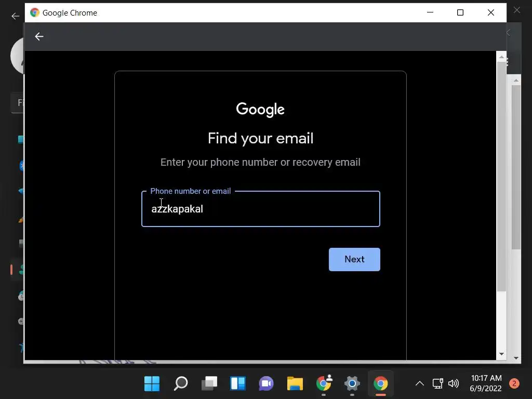This screenshot has width=532, height=399.
Task: Launch the Teams Chat taskbar icon
Action: pos(267,384)
